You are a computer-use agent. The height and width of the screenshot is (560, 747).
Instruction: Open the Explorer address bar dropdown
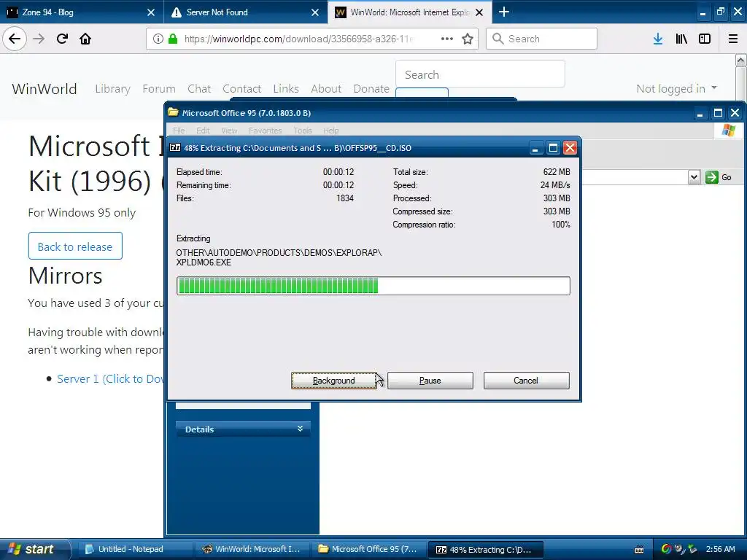click(694, 177)
